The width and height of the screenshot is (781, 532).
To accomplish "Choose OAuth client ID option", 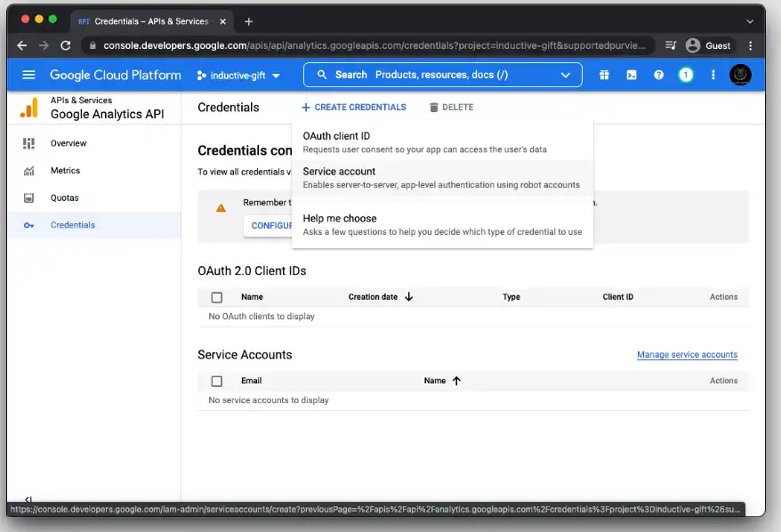I will click(442, 142).
